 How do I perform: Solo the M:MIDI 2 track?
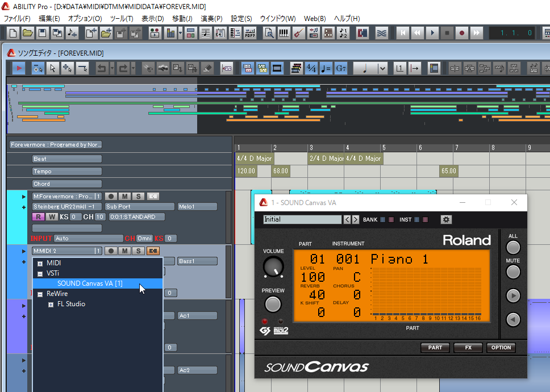[x=138, y=251]
